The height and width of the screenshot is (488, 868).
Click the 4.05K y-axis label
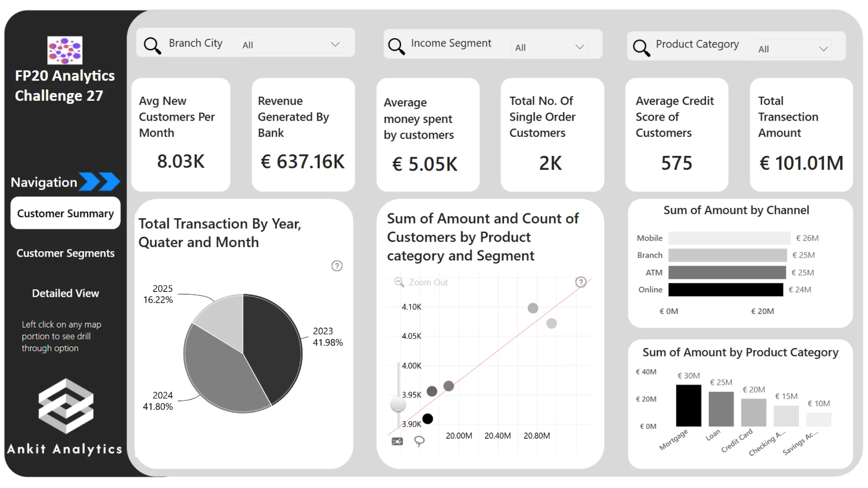[x=411, y=336]
